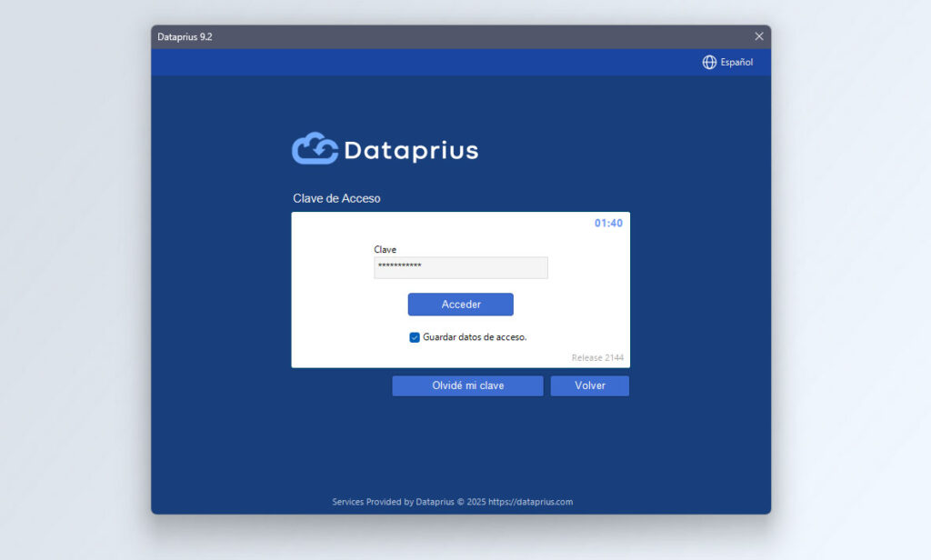Click the Clave de Acceso heading
Viewport: 931px width, 560px height.
(336, 198)
